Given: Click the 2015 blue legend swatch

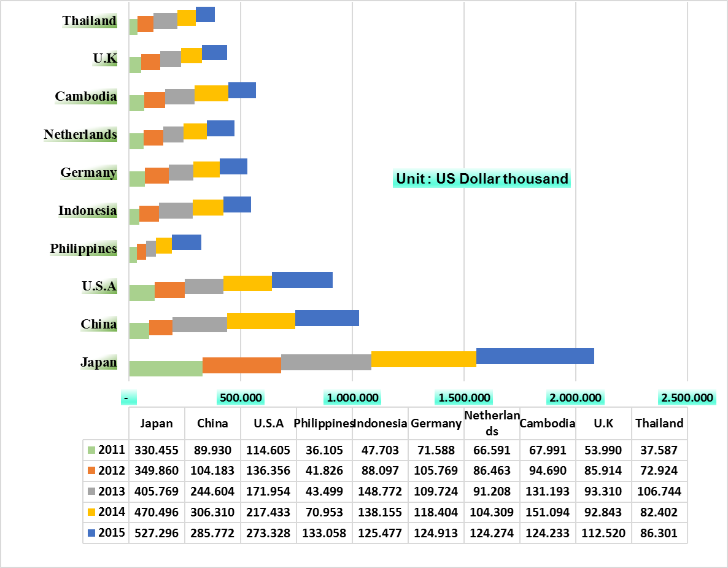Looking at the screenshot, I should [93, 533].
